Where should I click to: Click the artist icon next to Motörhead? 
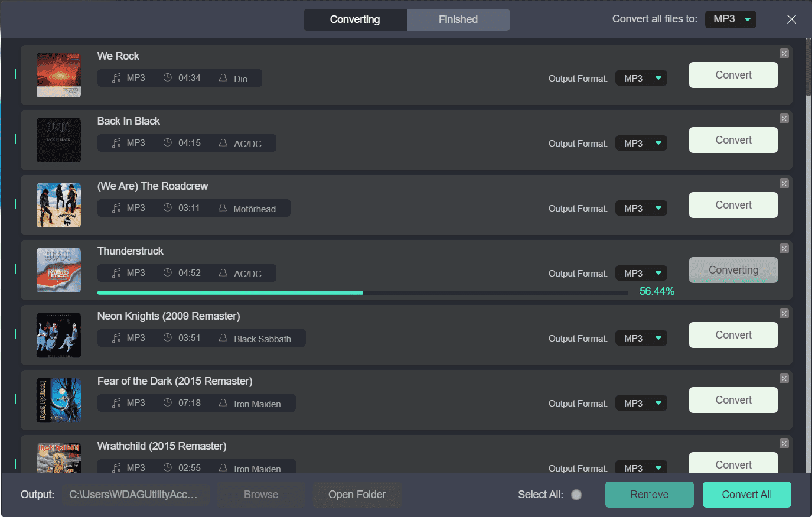tap(223, 208)
